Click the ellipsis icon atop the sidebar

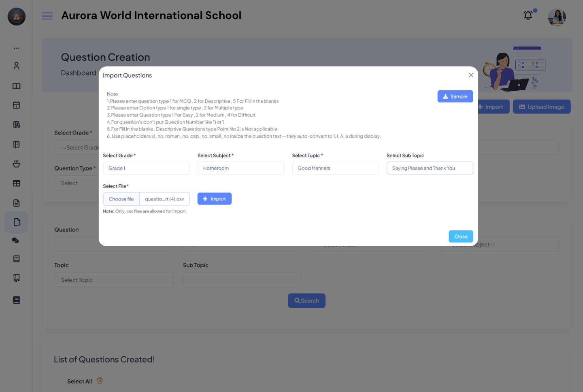[x=17, y=48]
